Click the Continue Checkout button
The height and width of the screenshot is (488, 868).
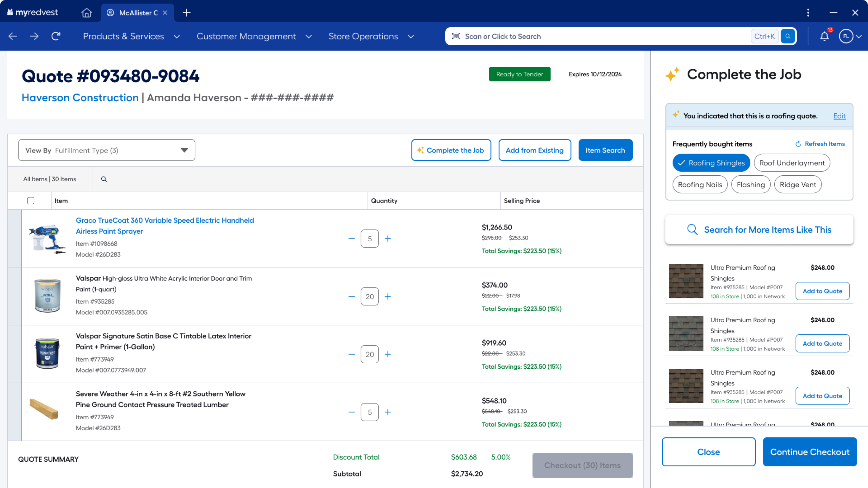coord(809,452)
